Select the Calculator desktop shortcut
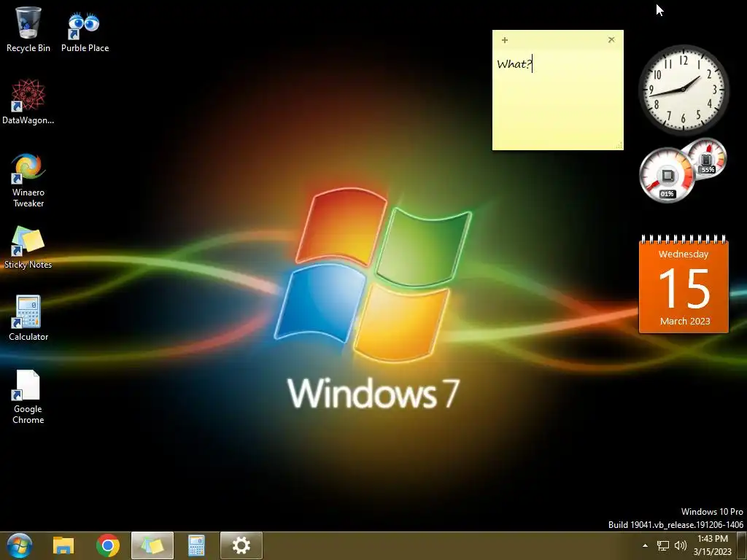This screenshot has width=747, height=560. click(x=28, y=318)
